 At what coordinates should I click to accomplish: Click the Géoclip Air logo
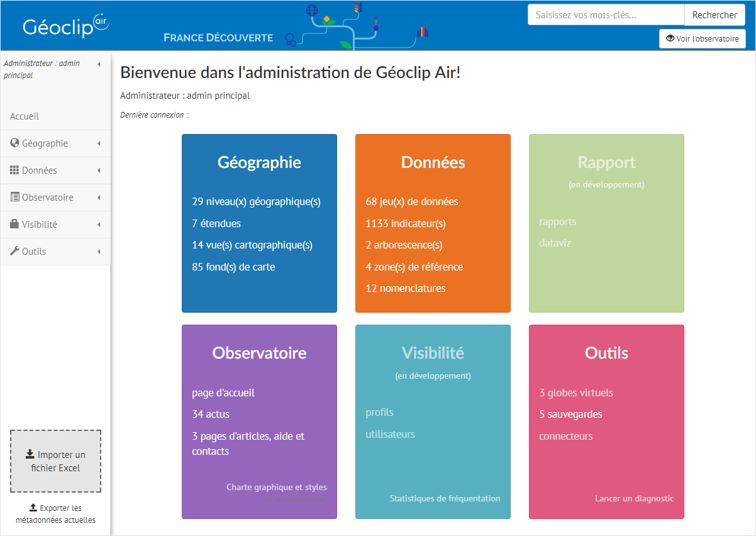click(x=66, y=26)
